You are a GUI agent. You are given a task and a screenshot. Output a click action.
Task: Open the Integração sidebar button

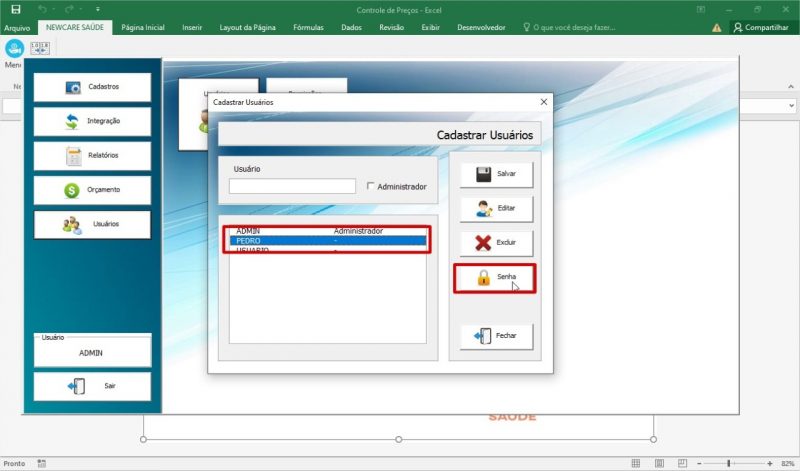[92, 121]
